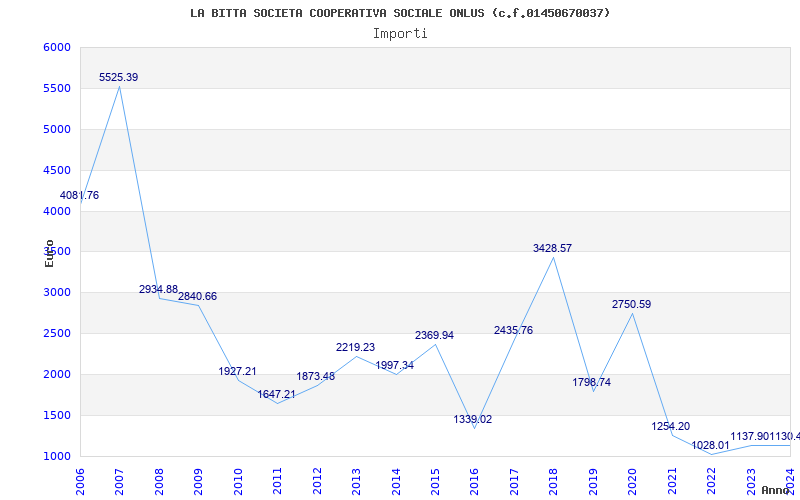
Task: Select the 1137.90 data label
Action: [750, 437]
